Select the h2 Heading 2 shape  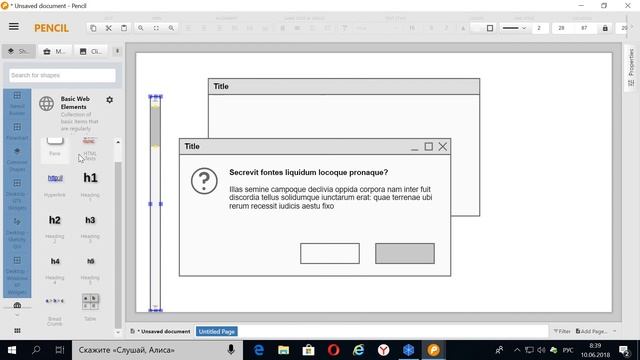tap(55, 228)
